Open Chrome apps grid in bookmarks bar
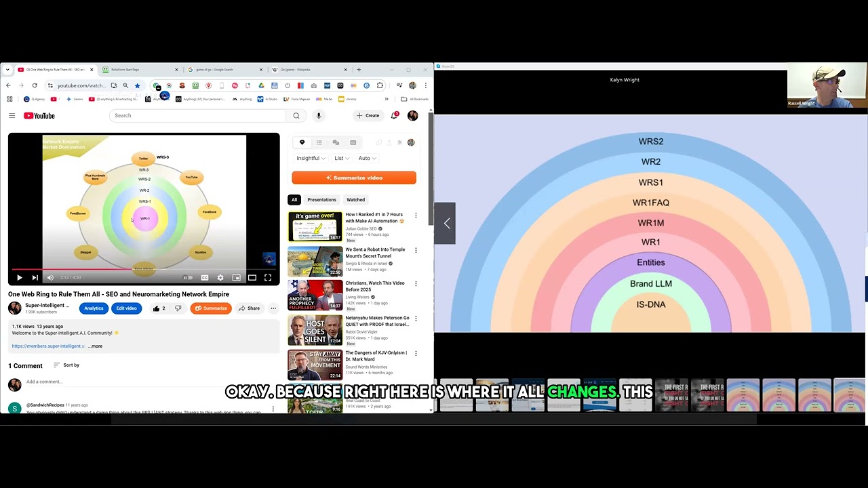Viewport: 868px width, 488px height. [9, 99]
